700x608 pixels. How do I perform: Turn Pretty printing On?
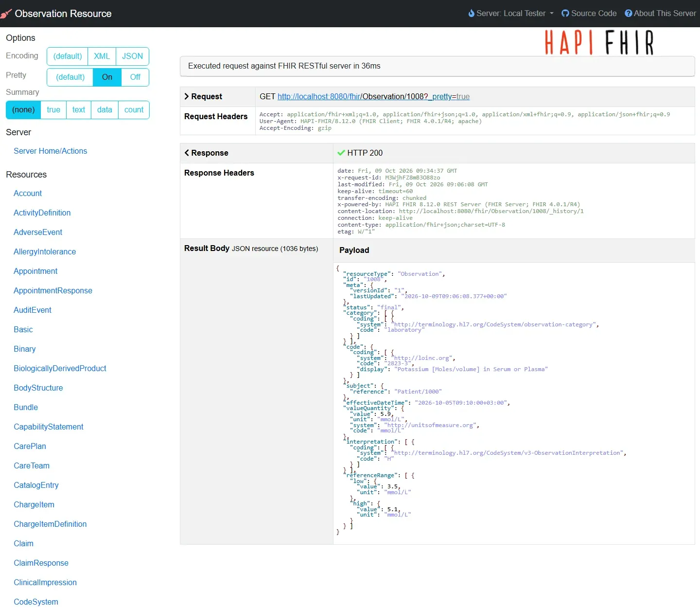click(x=107, y=77)
